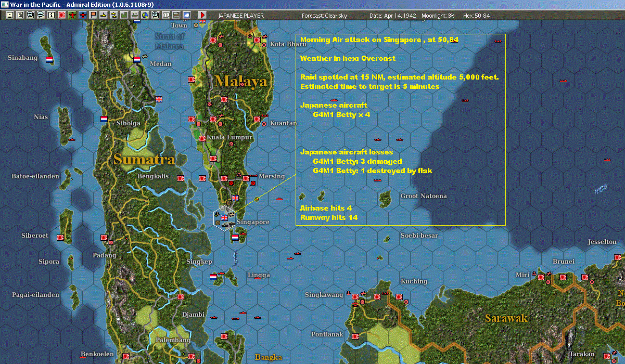Click the Kuala Lumpur city label

229,137
